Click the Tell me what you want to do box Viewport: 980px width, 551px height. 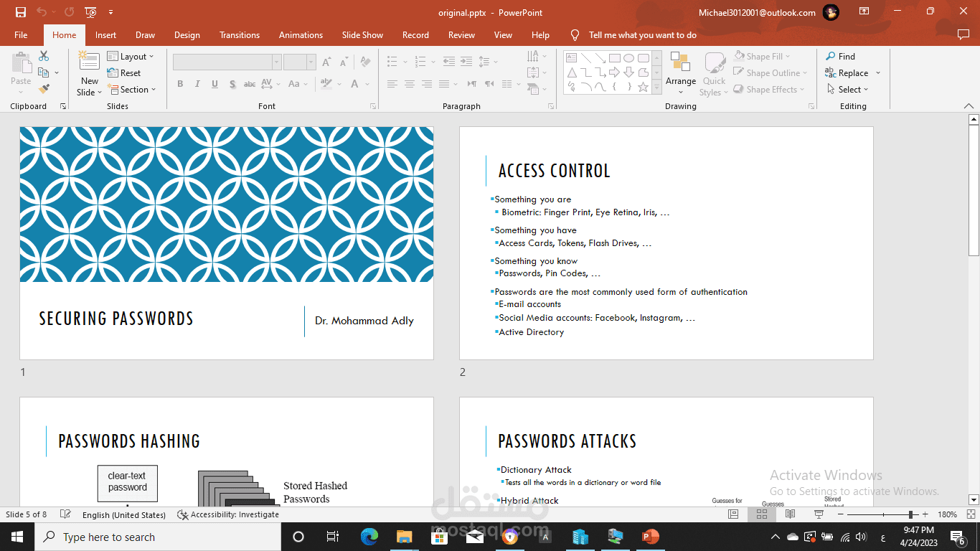pyautogui.click(x=643, y=35)
